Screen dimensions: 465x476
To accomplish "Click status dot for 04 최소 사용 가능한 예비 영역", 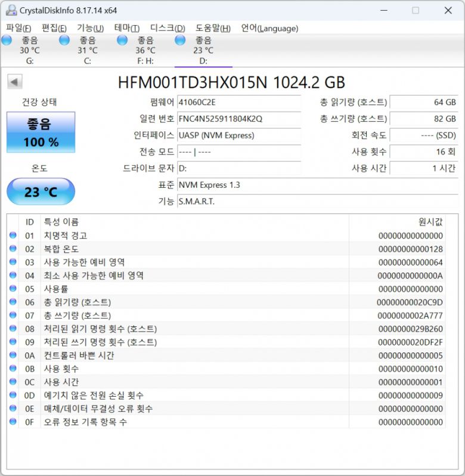I will [x=13, y=276].
